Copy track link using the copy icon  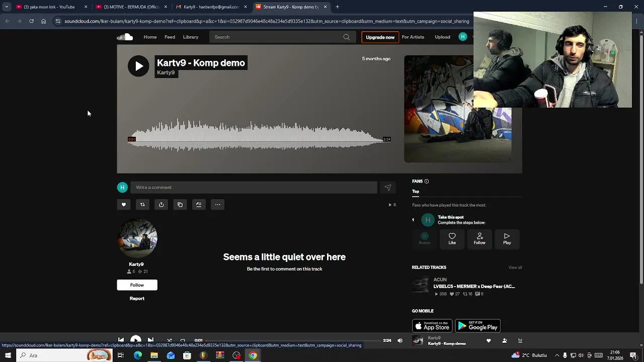tap(180, 205)
